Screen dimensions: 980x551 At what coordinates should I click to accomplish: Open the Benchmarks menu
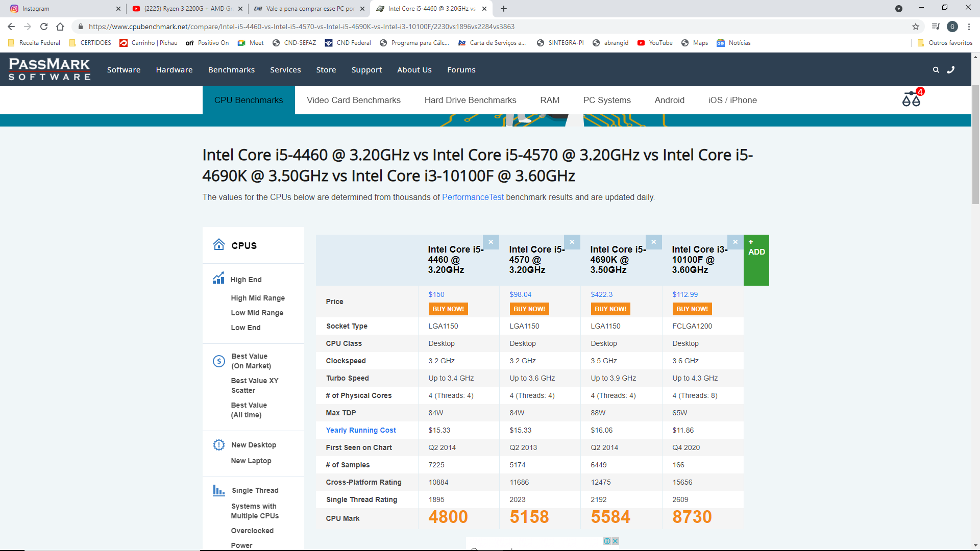coord(231,70)
